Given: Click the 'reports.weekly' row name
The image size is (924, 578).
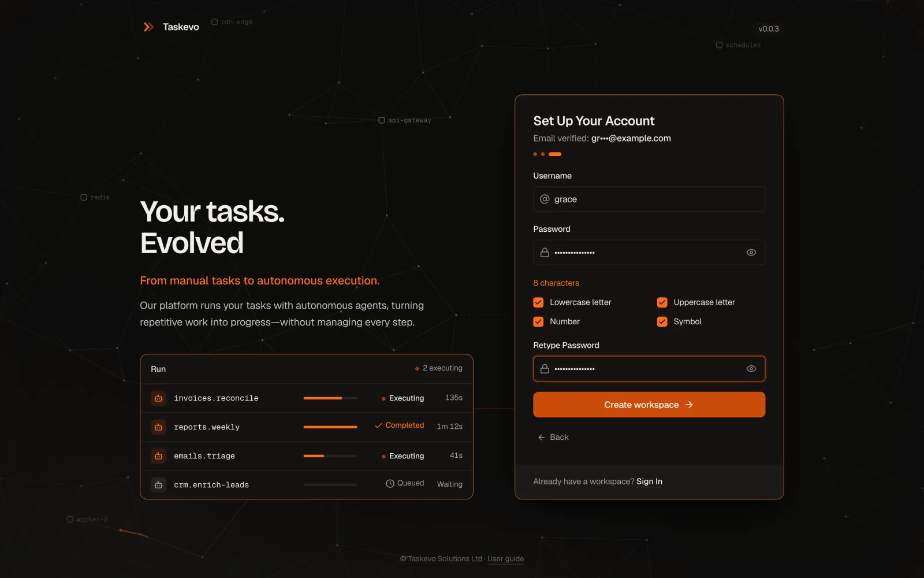Looking at the screenshot, I should (207, 427).
